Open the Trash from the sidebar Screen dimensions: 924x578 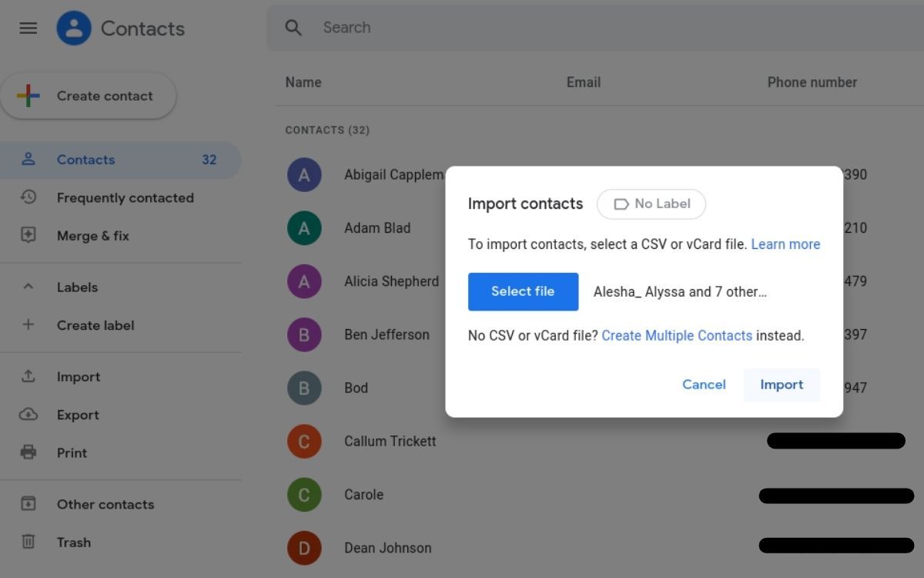(x=74, y=542)
